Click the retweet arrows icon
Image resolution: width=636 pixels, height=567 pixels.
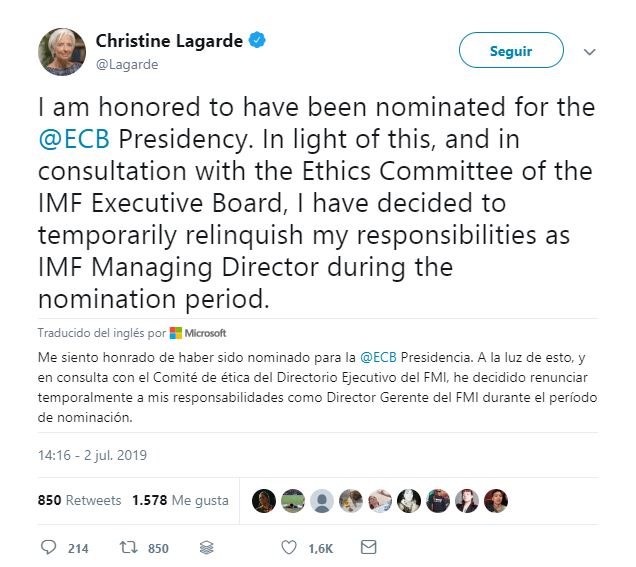(x=129, y=547)
